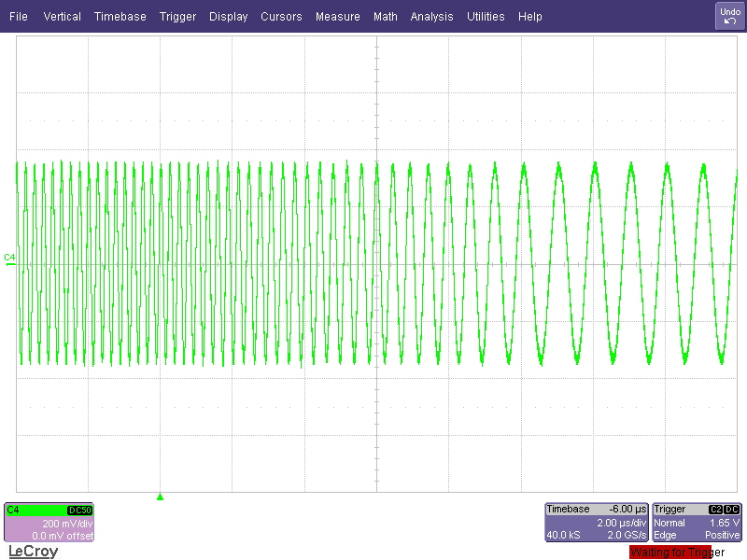Click the 2.00 µs/div value
This screenshot has width=747, height=560.
(622, 523)
